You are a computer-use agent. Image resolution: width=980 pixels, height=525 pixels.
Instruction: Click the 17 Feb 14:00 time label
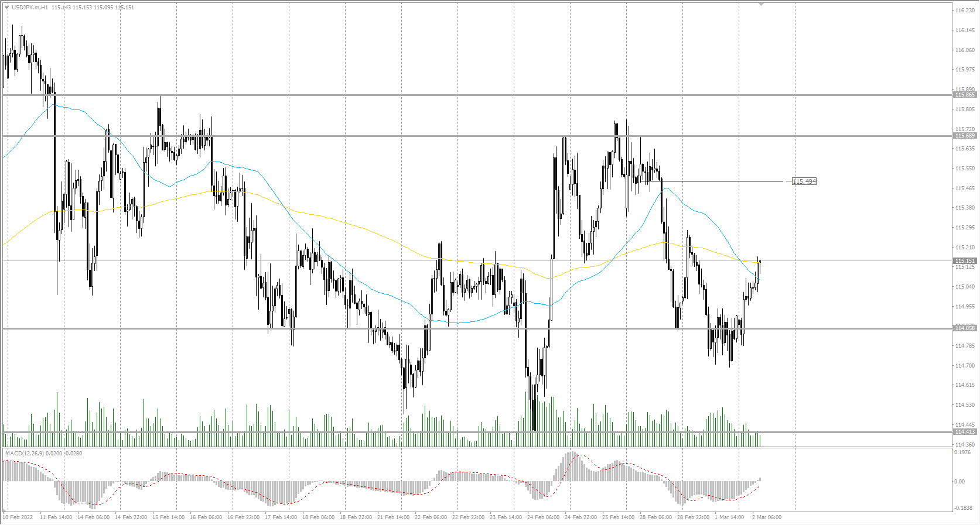coord(281,517)
